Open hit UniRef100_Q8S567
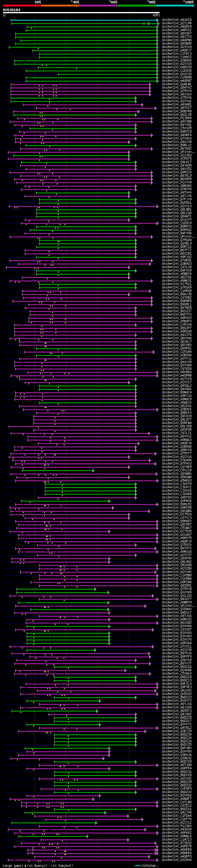The height and width of the screenshot is (868, 197). click(177, 33)
